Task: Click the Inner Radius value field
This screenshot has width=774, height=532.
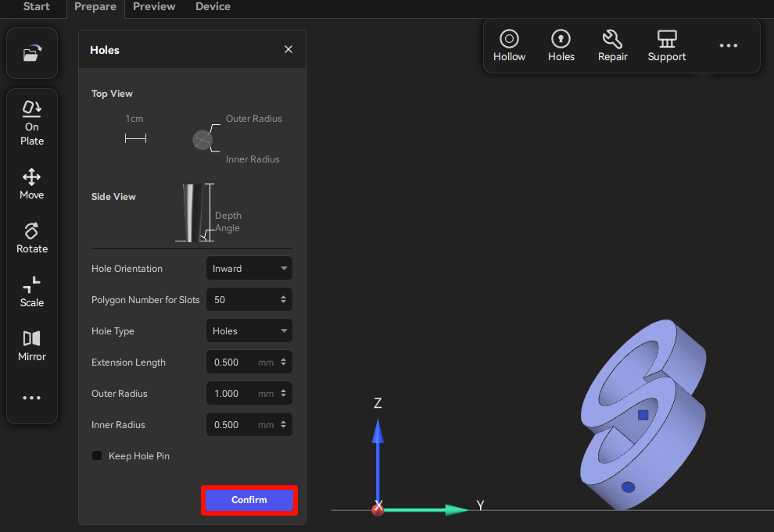Action: pos(249,424)
